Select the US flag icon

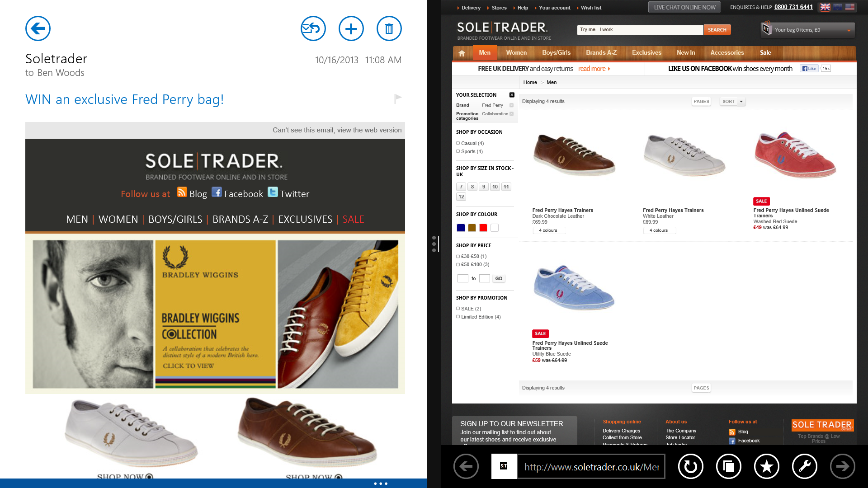(850, 7)
